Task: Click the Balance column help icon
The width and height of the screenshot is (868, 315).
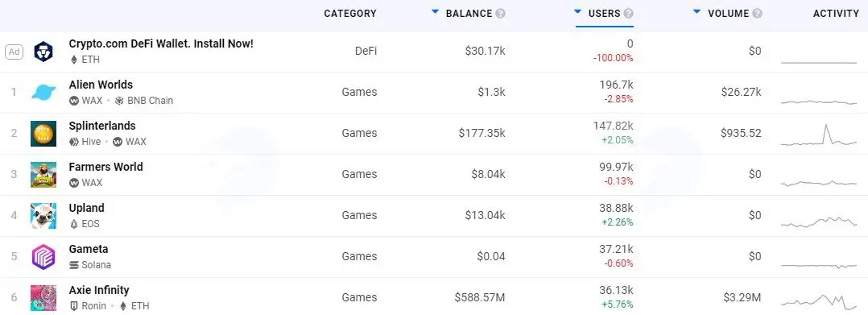Action: click(501, 13)
